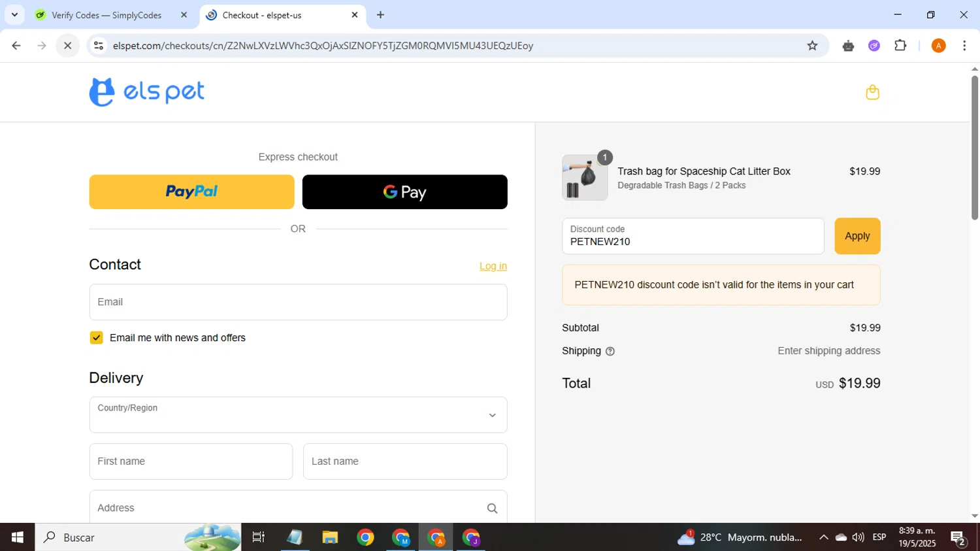Select the Checkout - elspet-us tab

262,15
